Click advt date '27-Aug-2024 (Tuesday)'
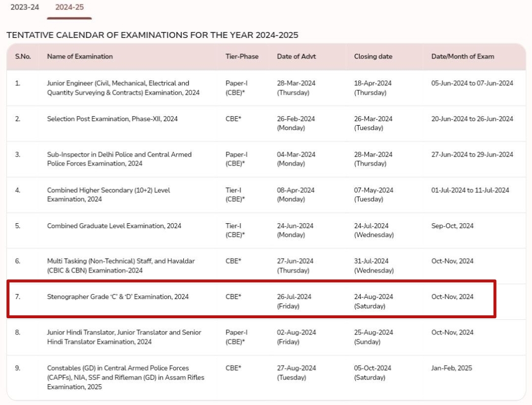This screenshot has height=405, width=532. point(296,373)
